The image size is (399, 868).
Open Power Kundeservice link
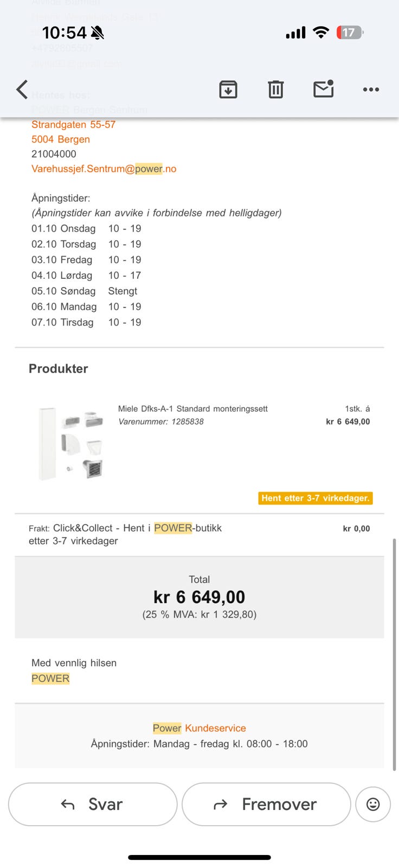[x=199, y=728]
